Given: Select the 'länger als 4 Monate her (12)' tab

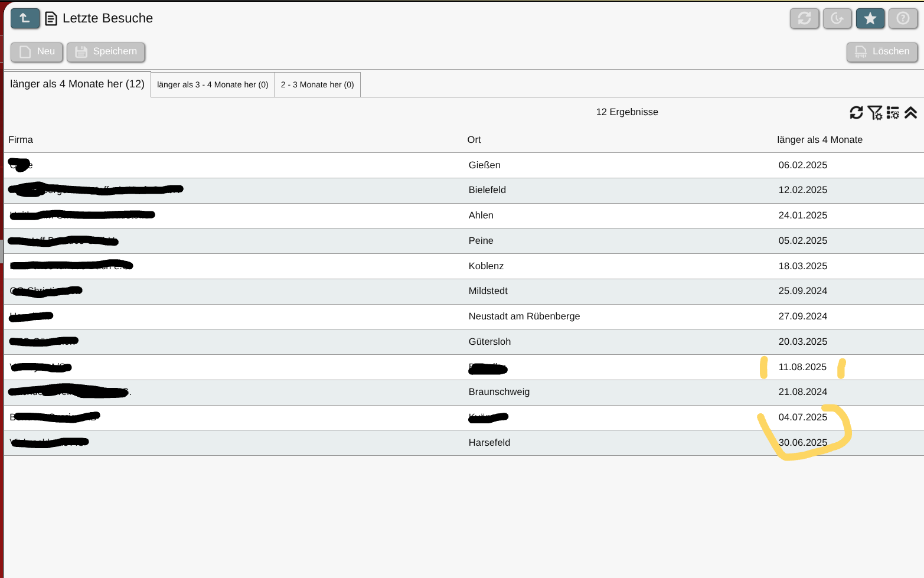Looking at the screenshot, I should point(77,84).
